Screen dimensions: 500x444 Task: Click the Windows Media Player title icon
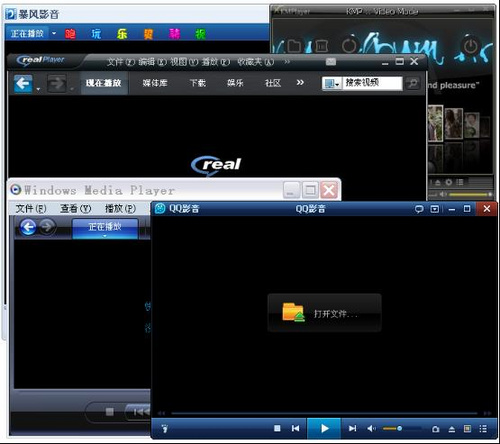click(16, 189)
